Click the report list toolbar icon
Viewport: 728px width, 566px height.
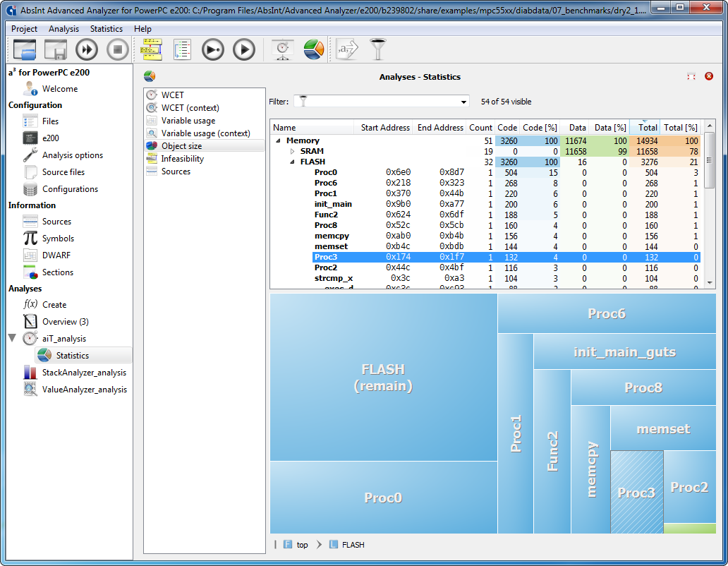[x=182, y=49]
